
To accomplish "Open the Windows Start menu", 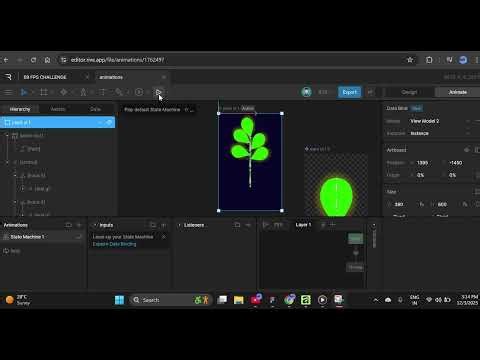I will pos(119,300).
